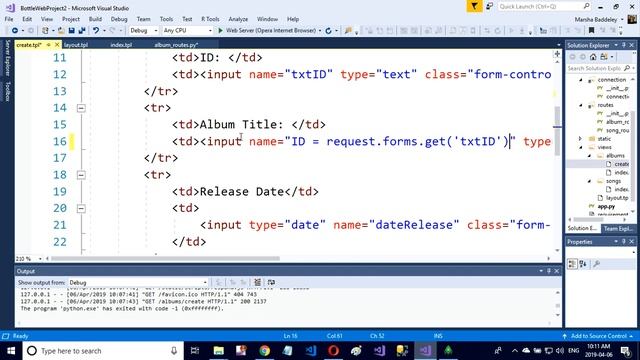Open the Show output from Debug dropdown
640x360 pixels.
click(x=138, y=282)
